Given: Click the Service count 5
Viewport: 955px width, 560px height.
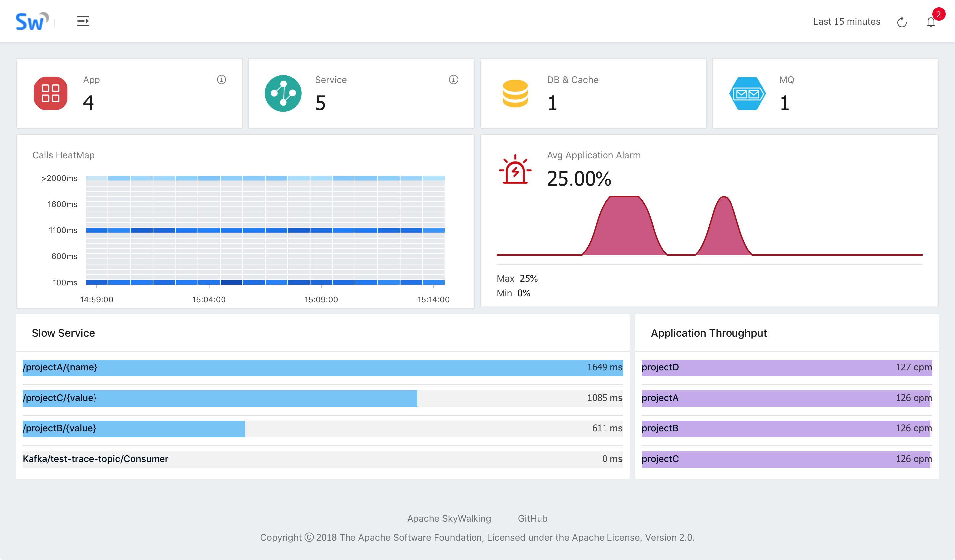Looking at the screenshot, I should pyautogui.click(x=321, y=103).
